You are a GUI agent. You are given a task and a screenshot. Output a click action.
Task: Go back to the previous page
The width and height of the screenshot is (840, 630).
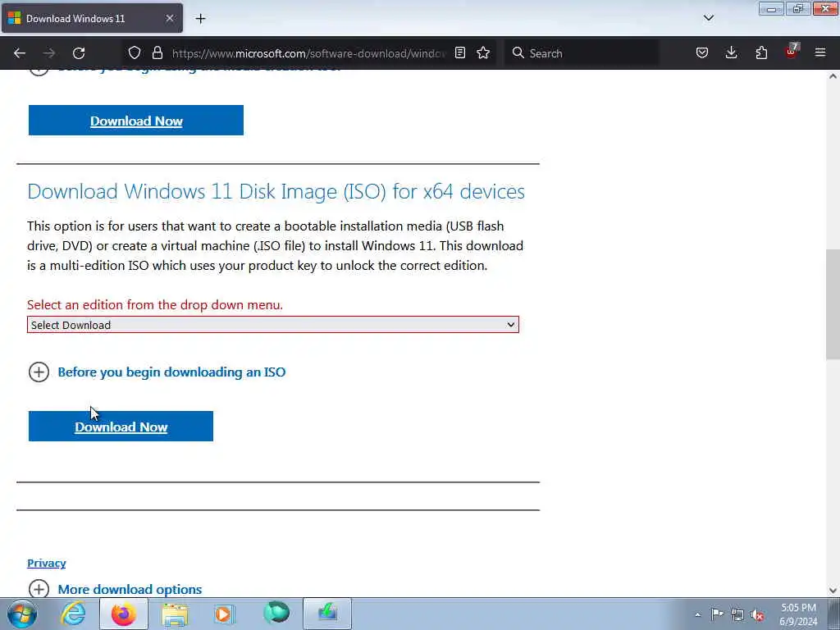coord(20,53)
